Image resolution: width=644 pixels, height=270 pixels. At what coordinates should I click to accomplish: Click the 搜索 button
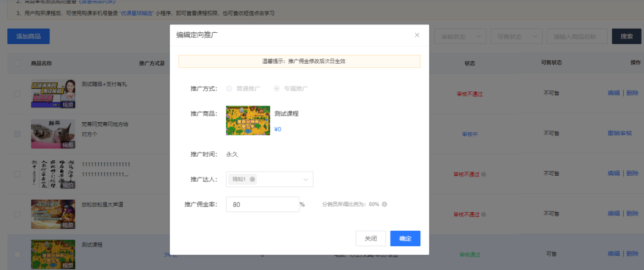626,36
